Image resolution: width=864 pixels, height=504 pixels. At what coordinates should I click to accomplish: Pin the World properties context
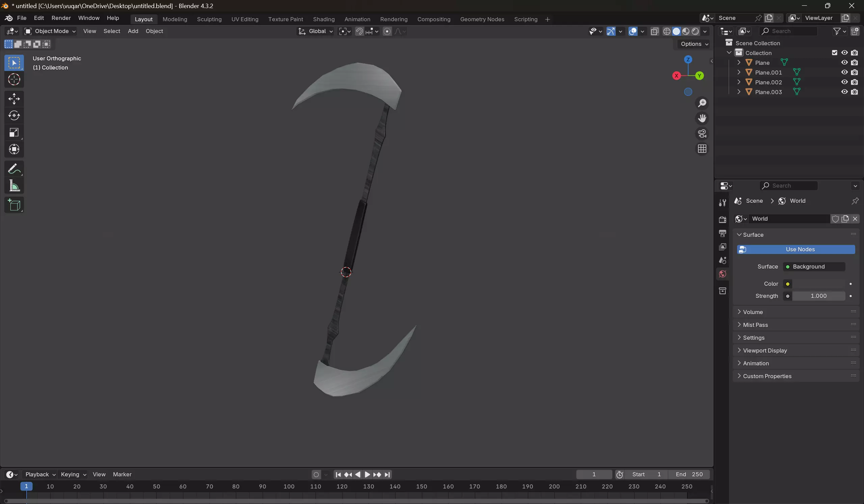[x=855, y=201]
